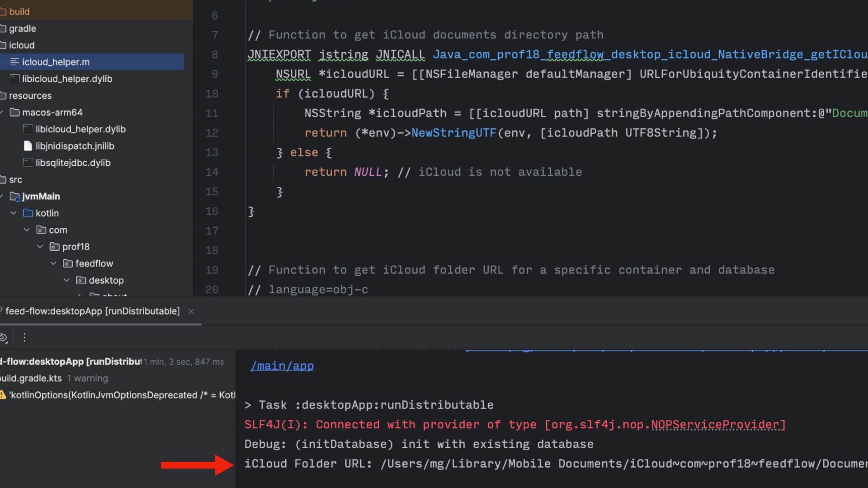
Task: Open the /main/app path link
Action: click(x=282, y=366)
